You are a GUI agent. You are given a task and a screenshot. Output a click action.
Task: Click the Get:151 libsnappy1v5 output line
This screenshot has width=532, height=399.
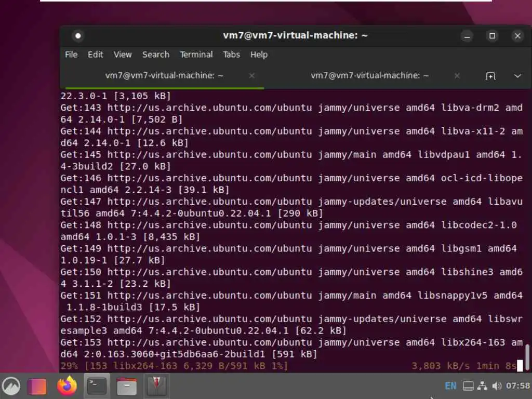click(x=291, y=301)
